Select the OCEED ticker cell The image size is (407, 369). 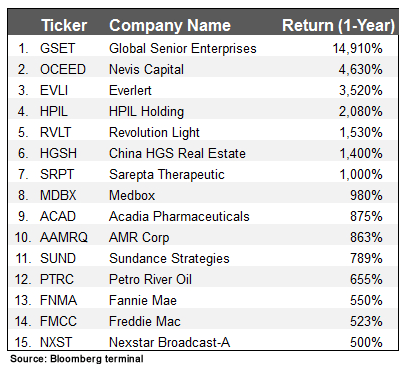[63, 70]
